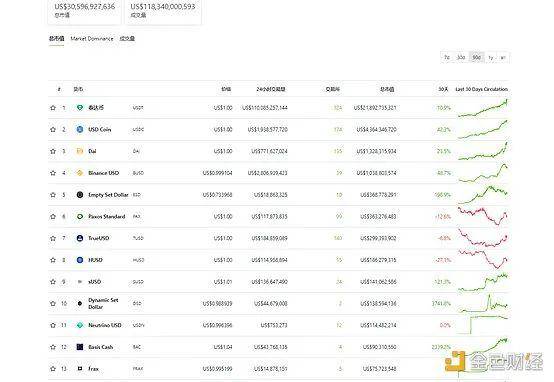Click the Neutrino USD coin icon

point(80,325)
